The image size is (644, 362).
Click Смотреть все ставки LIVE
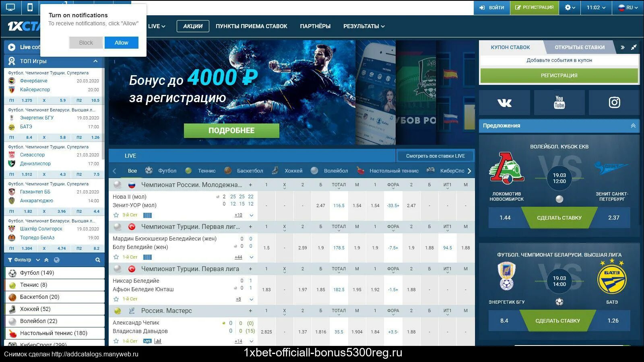coord(435,156)
